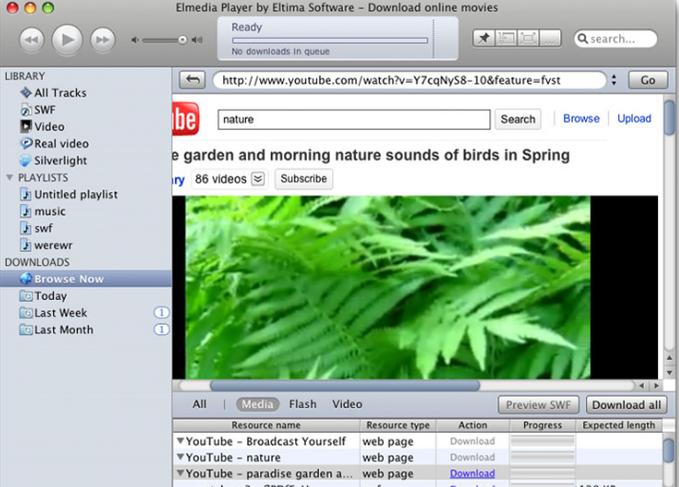Click the Subscribe button
679x487 pixels.
304,179
